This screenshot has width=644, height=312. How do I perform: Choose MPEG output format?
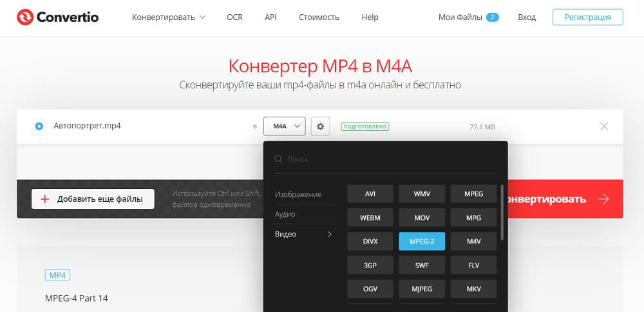pos(473,194)
